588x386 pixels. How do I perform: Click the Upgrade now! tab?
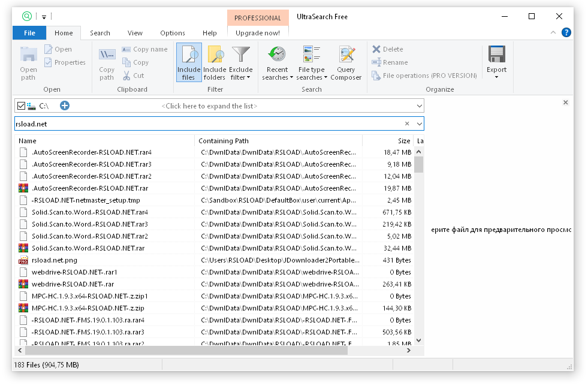click(x=258, y=33)
